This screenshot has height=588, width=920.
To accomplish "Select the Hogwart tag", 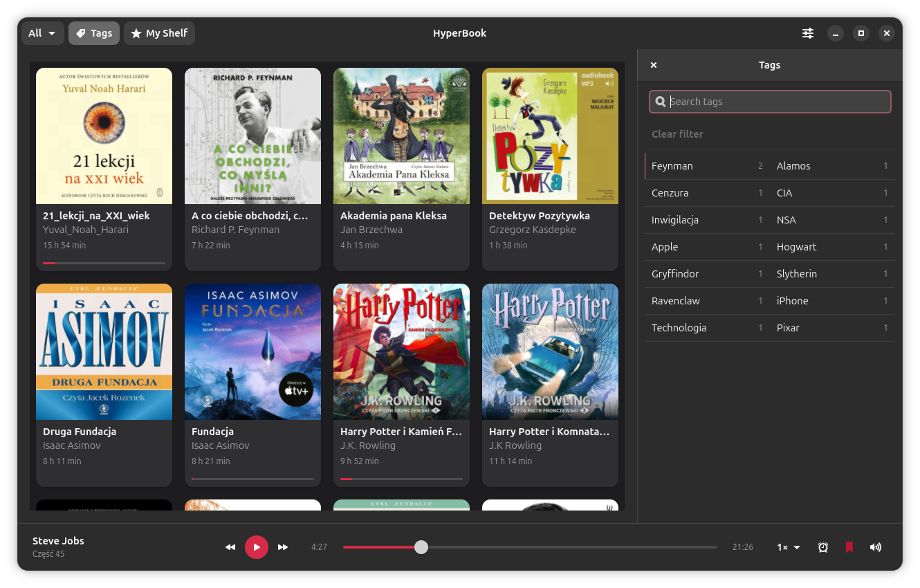I will pos(832,247).
